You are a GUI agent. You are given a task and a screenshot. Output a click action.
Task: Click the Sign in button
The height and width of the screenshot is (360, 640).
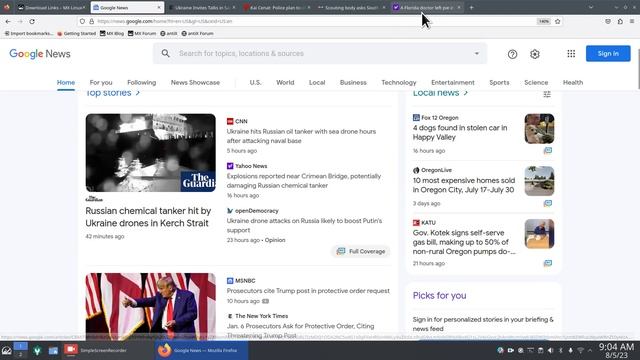(x=608, y=53)
